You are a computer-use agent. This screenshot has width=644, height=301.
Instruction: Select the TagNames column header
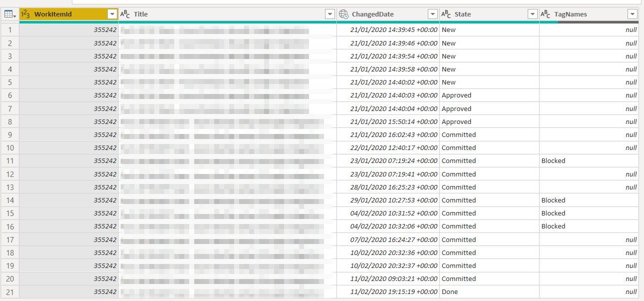click(589, 14)
